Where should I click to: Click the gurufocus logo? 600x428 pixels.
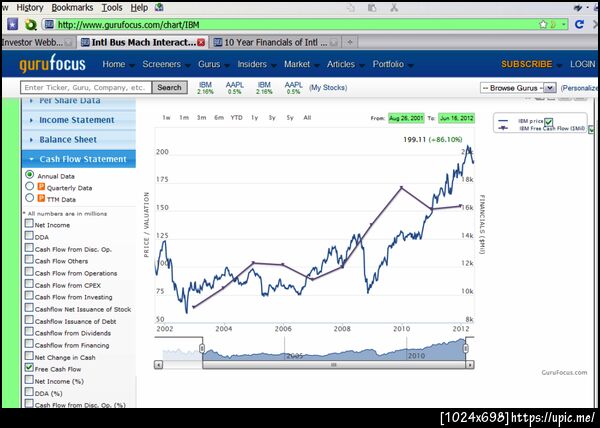point(52,64)
